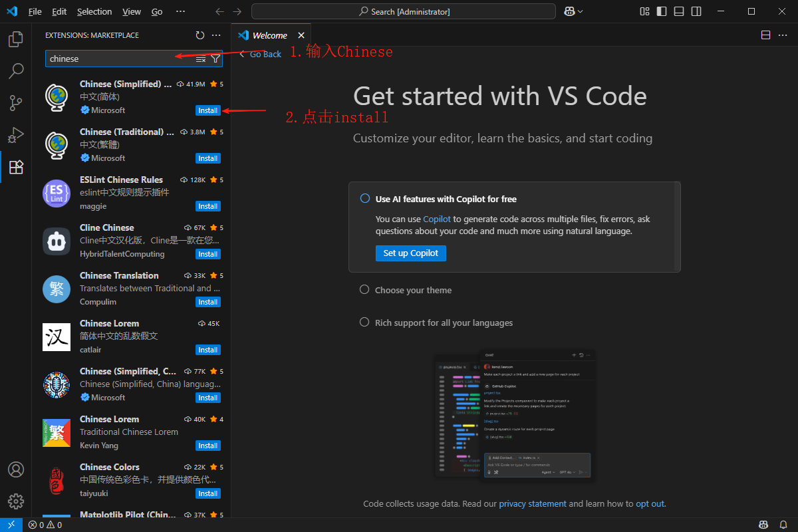Screen dimensions: 798x532
Task: Click the VS Code logo in title bar
Action: [x=11, y=11]
